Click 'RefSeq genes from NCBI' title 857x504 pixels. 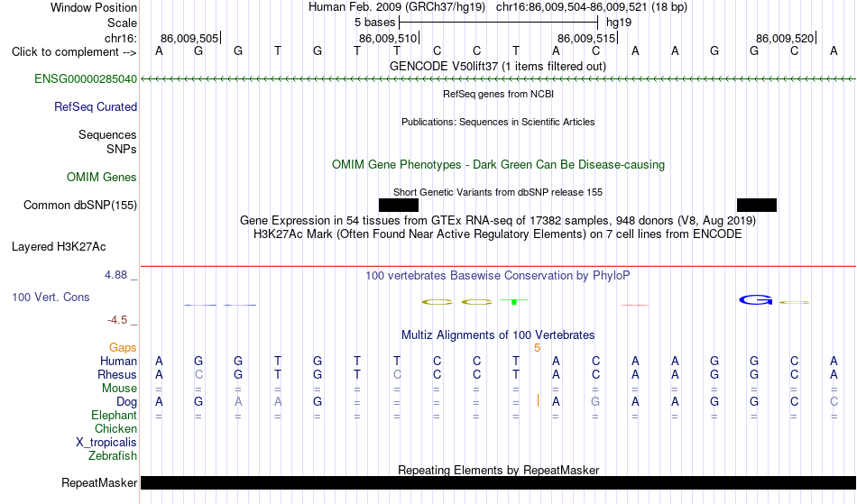tap(499, 94)
